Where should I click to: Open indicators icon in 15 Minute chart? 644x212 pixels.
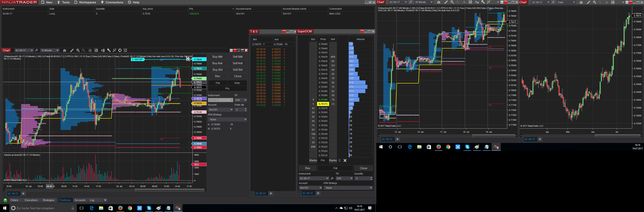click(109, 50)
